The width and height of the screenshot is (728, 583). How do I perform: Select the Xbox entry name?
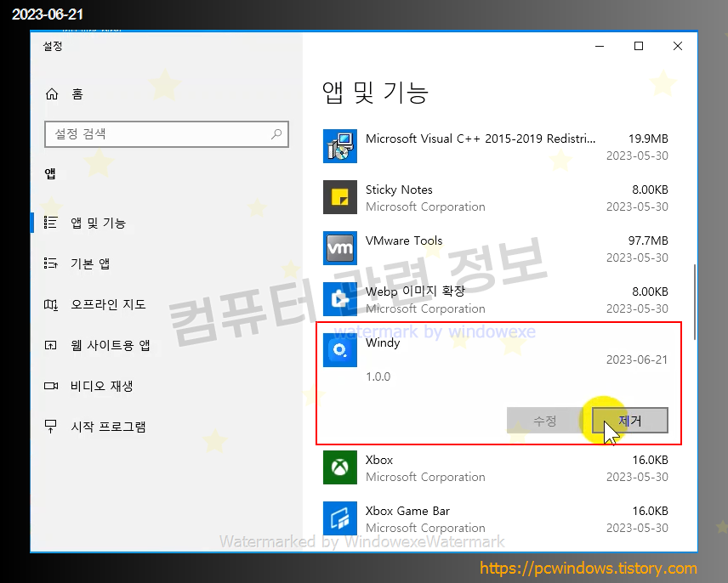(378, 460)
